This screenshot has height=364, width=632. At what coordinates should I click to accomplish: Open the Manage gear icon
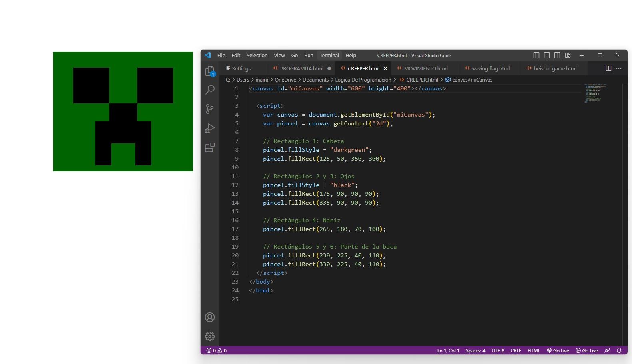point(210,336)
